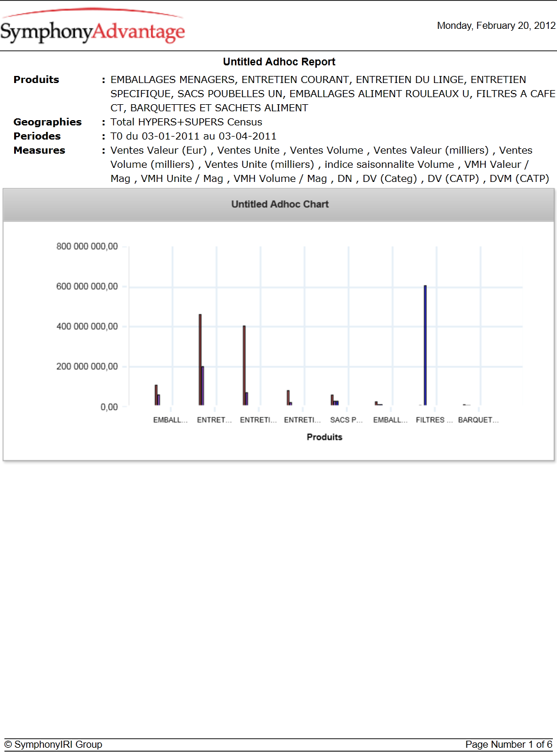The image size is (557, 756).
Task: Select the measure DVM (CATP)
Action: 519,178
